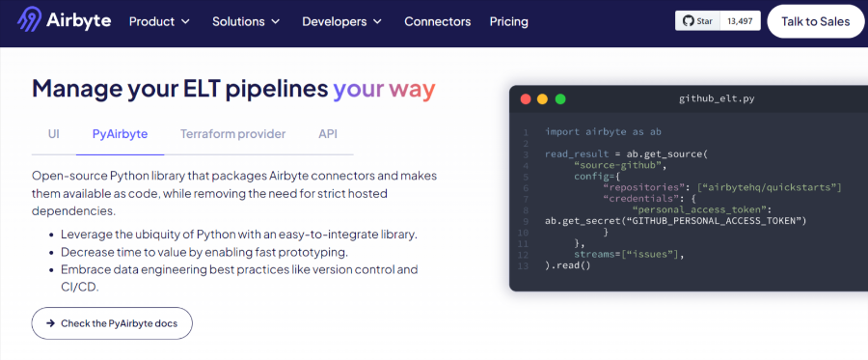Screen dimensions: 868x360
Task: Click the 'Embrace data engineering best practices' bullet
Action: coord(239,279)
